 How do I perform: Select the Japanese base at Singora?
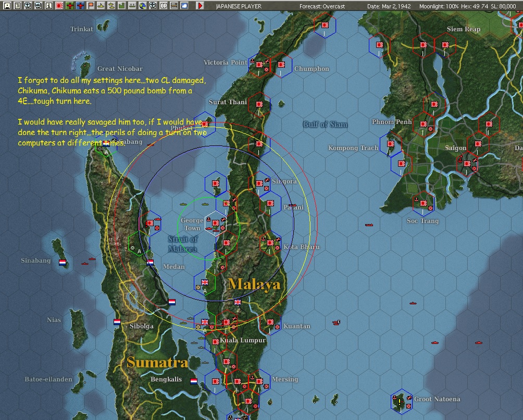[259, 183]
